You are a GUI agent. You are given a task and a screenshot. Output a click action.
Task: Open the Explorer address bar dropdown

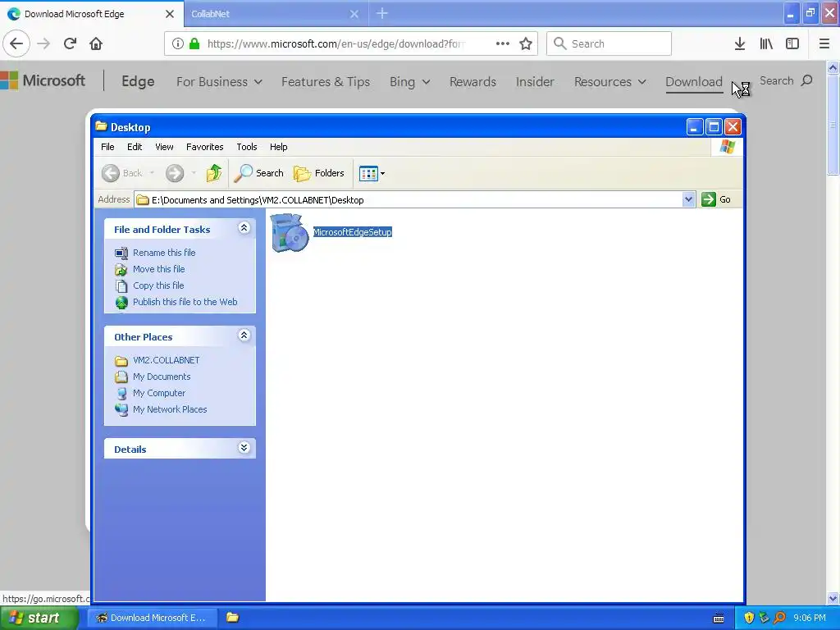pyautogui.click(x=688, y=199)
